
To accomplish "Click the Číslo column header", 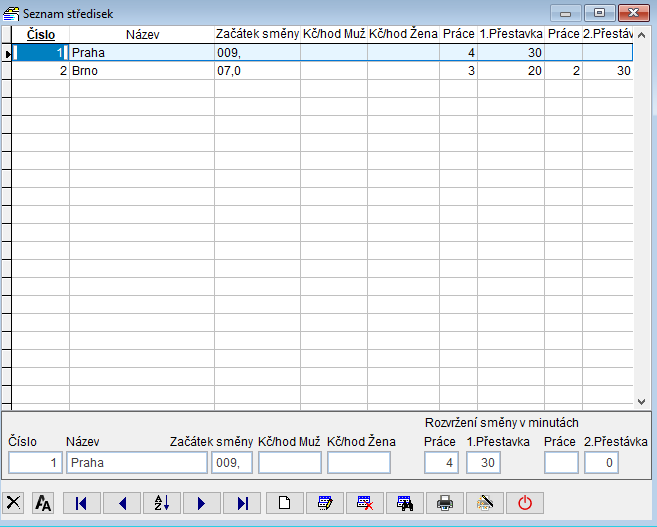I will click(x=41, y=34).
